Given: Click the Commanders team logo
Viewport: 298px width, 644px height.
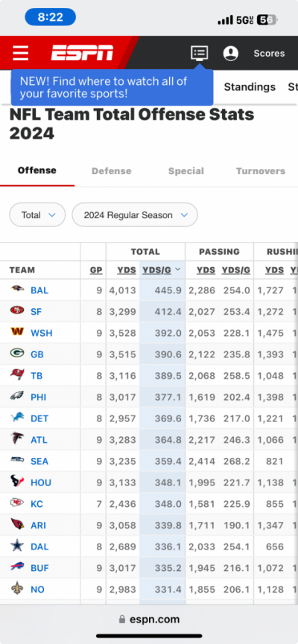Looking at the screenshot, I should (x=17, y=332).
